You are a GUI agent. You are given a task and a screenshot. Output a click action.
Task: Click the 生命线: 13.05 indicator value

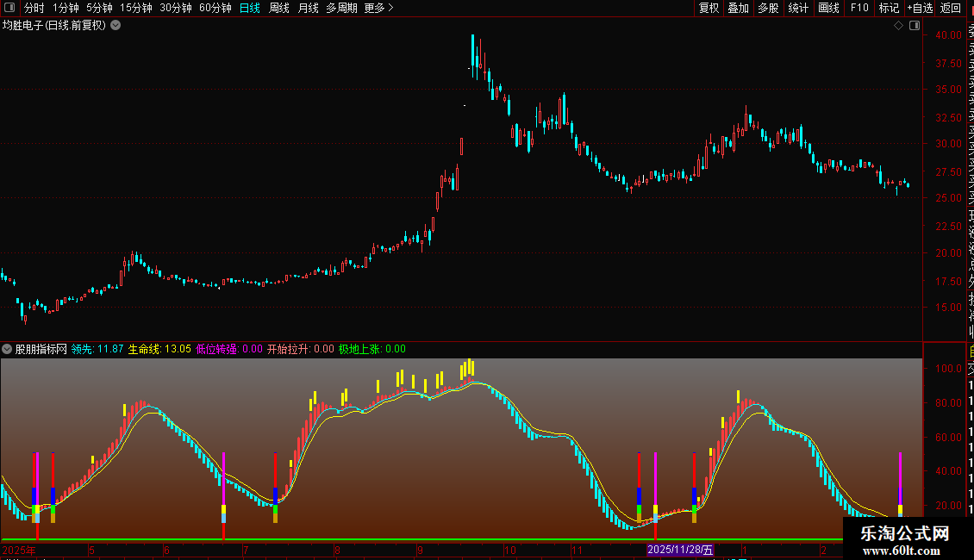[x=159, y=349]
